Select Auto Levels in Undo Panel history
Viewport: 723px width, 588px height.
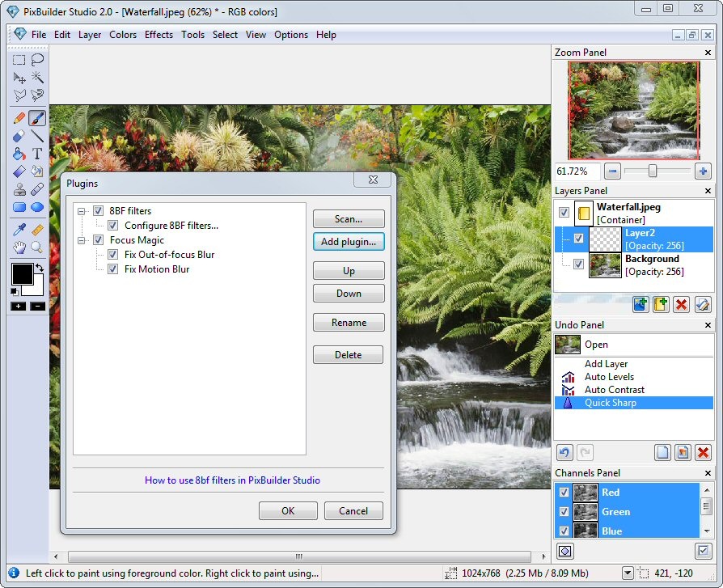[x=609, y=377]
